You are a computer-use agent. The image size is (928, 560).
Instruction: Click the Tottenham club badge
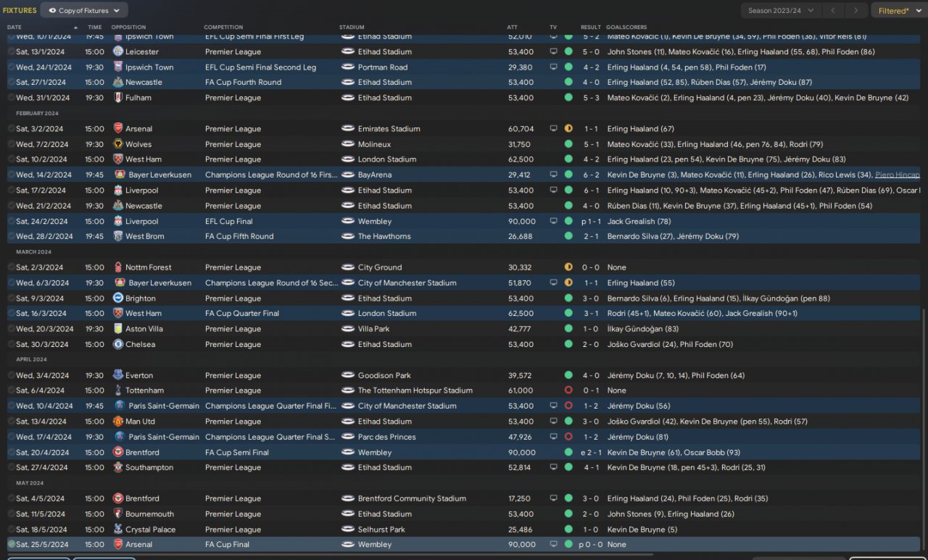pos(118,390)
